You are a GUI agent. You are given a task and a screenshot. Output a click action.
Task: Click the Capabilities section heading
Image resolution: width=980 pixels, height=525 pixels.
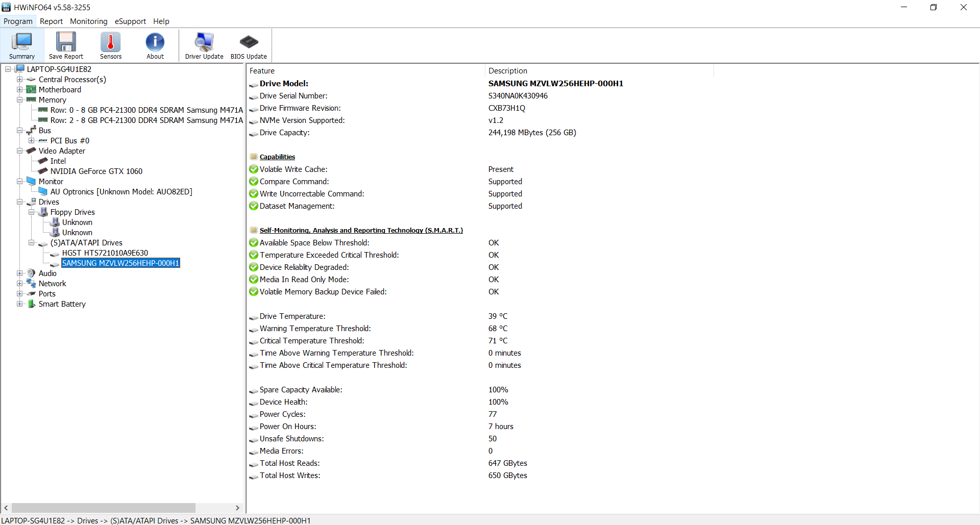point(277,157)
